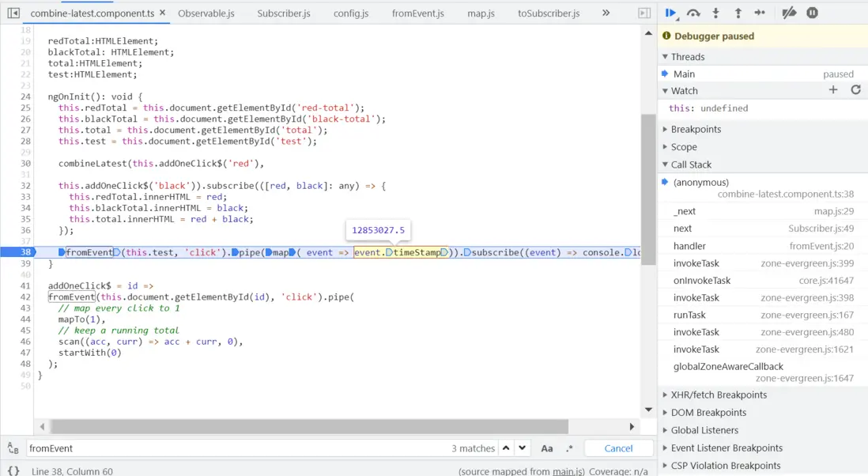Expand XHR/fetch Breakpoints section

(718, 395)
